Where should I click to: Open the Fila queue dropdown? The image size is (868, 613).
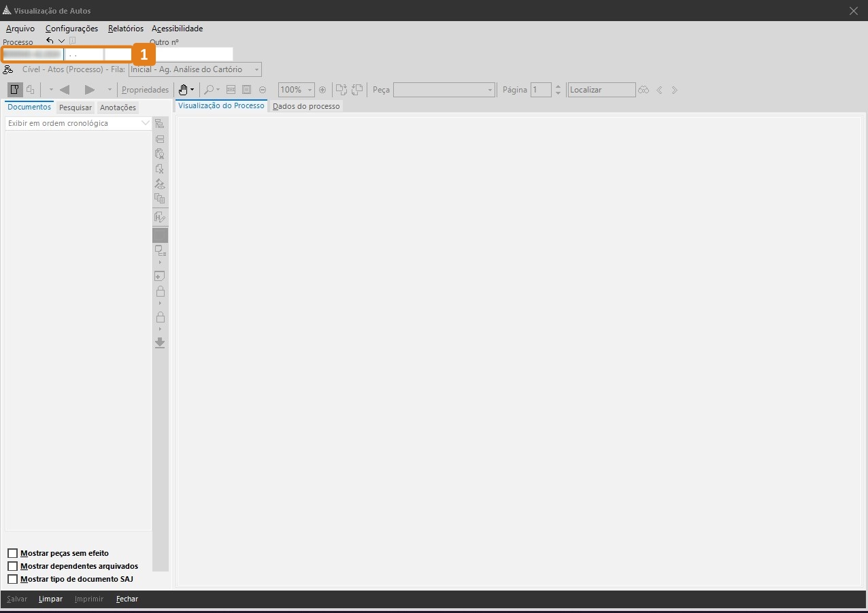coord(256,69)
